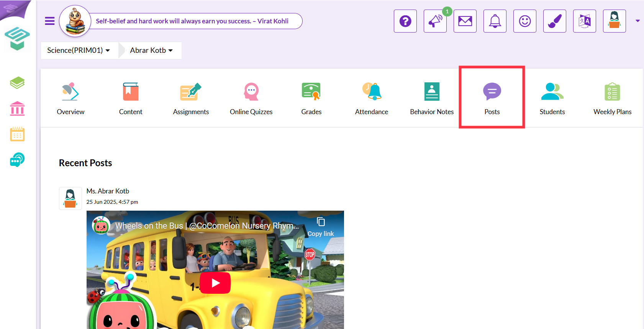Go to the Overview tab

point(70,98)
